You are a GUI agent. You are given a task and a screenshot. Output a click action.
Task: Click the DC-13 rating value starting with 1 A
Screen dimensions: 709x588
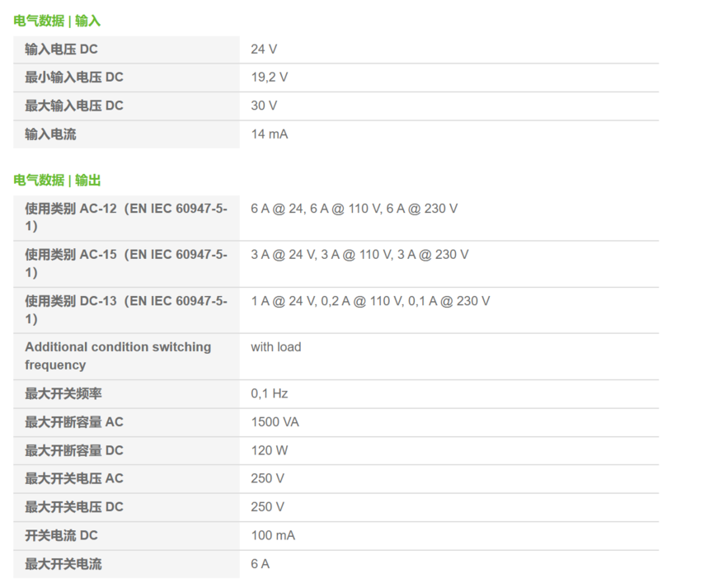pyautogui.click(x=370, y=301)
